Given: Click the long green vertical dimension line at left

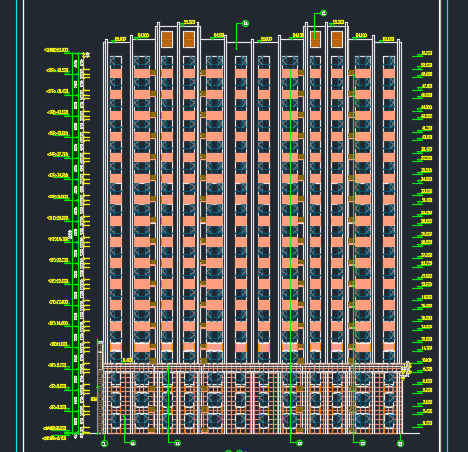Looking at the screenshot, I should [73, 243].
